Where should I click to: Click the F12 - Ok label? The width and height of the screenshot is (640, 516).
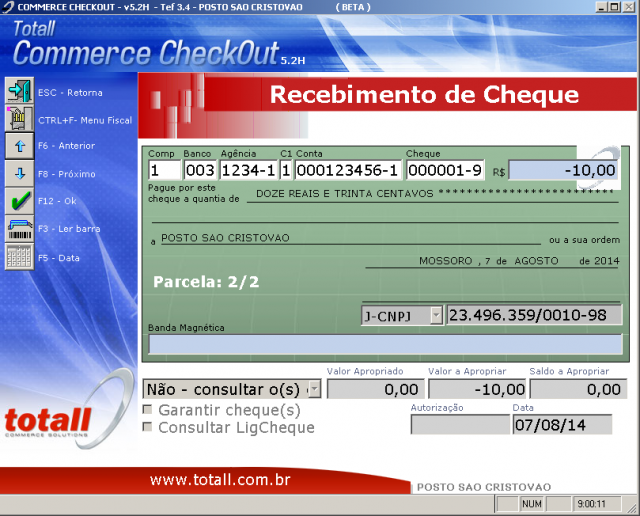pos(57,201)
